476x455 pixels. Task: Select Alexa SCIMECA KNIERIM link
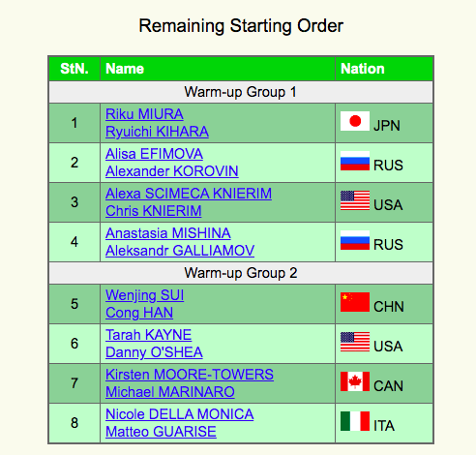189,194
